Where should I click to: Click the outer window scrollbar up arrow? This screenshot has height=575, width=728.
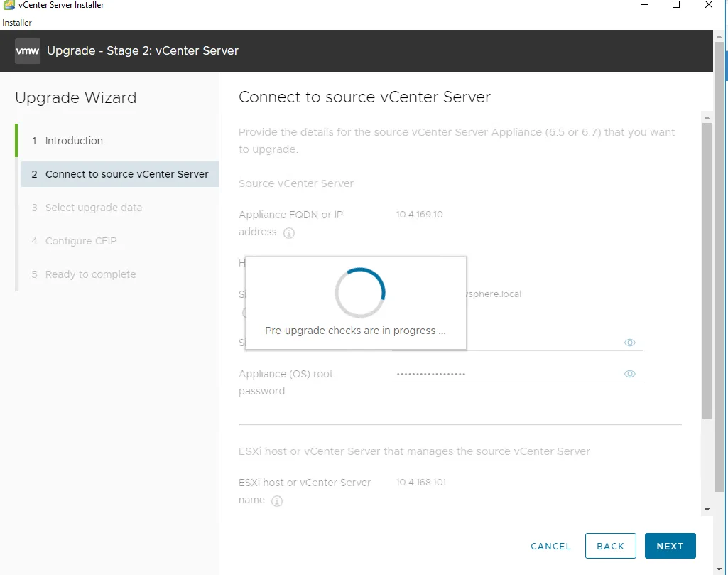(x=719, y=36)
